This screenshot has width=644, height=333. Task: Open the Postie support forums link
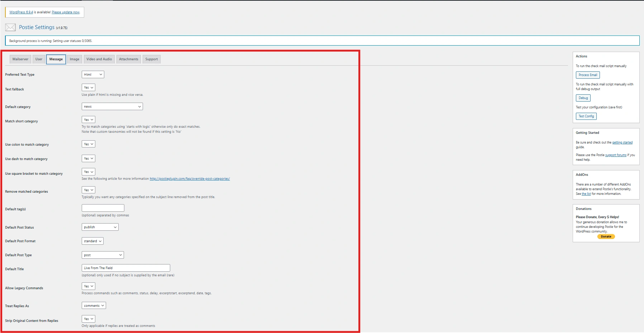pyautogui.click(x=616, y=155)
